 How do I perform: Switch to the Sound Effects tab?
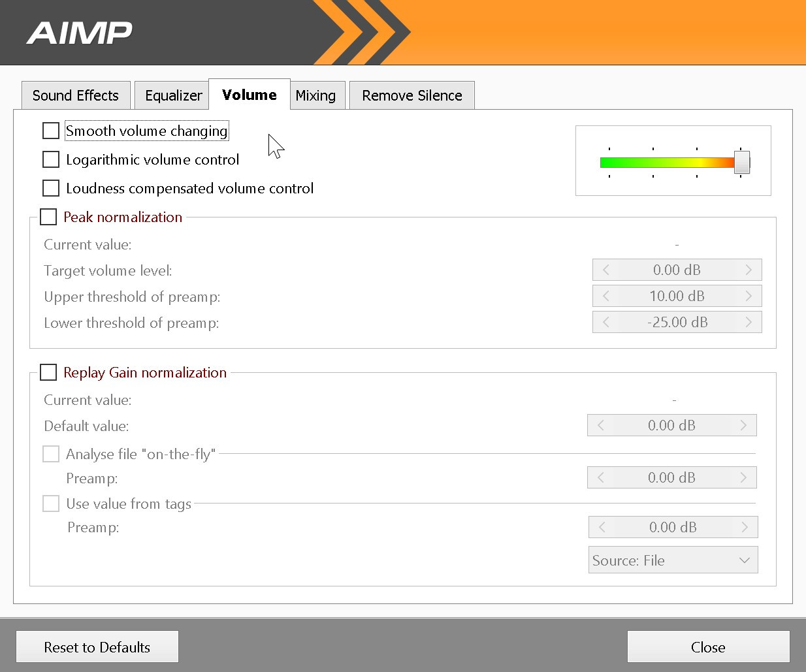coord(76,95)
